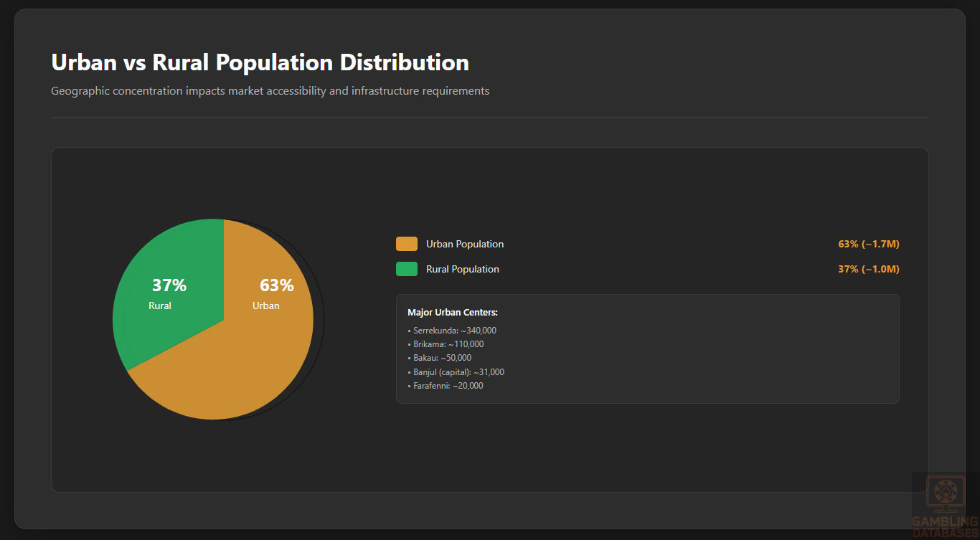Click the Urban Population legend label
Image resolution: width=980 pixels, height=540 pixels.
pyautogui.click(x=465, y=244)
